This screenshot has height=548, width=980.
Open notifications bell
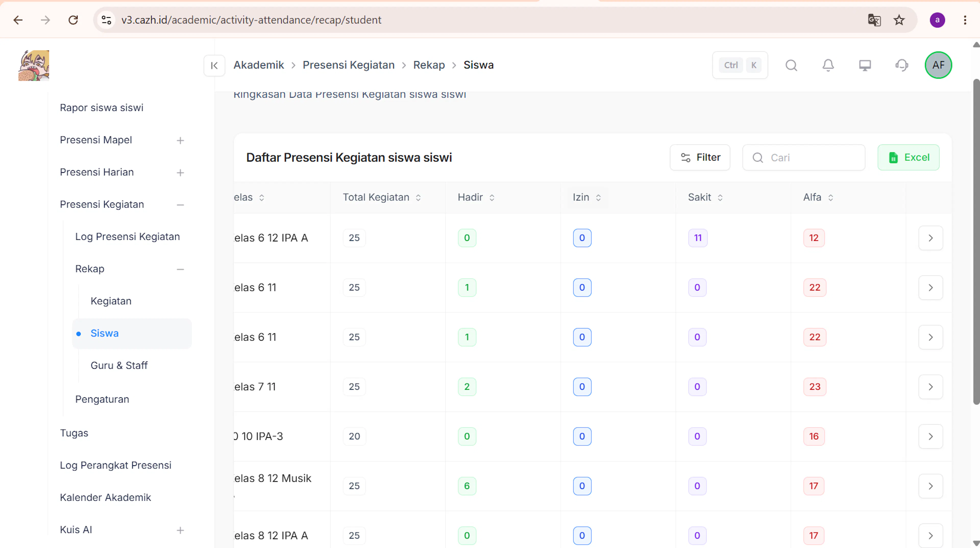pyautogui.click(x=828, y=65)
